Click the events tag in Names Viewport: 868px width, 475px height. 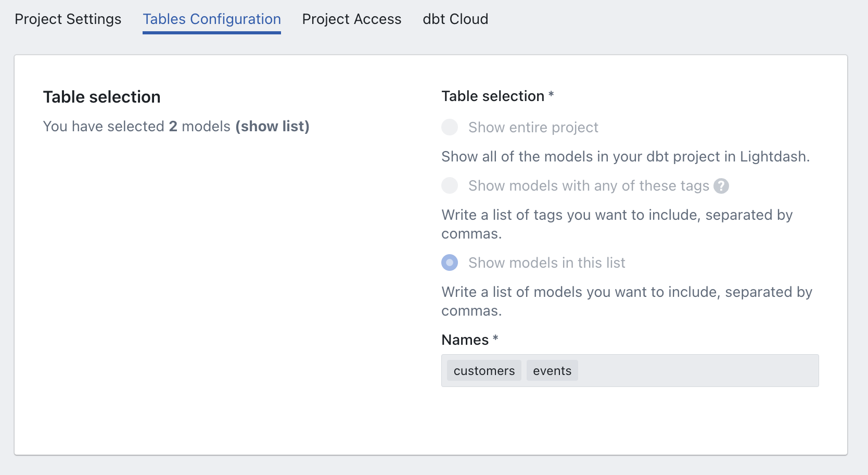coord(552,371)
